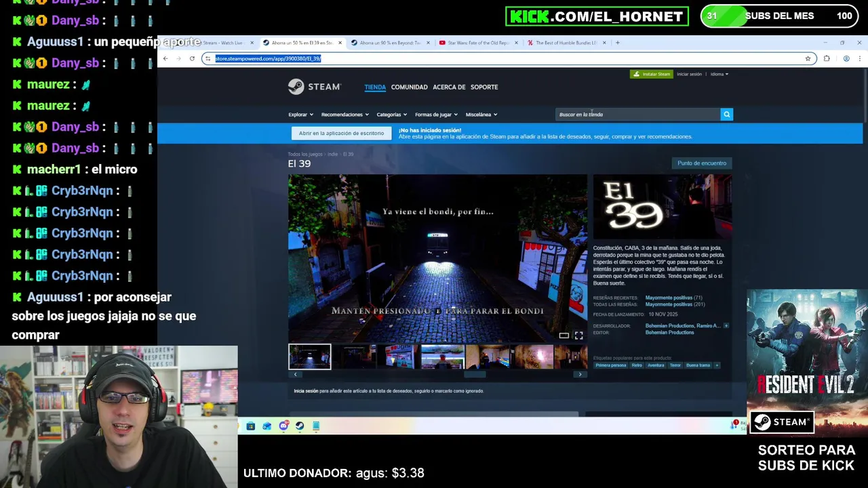Click the thumbnail strip scrollbar handle

pos(475,374)
